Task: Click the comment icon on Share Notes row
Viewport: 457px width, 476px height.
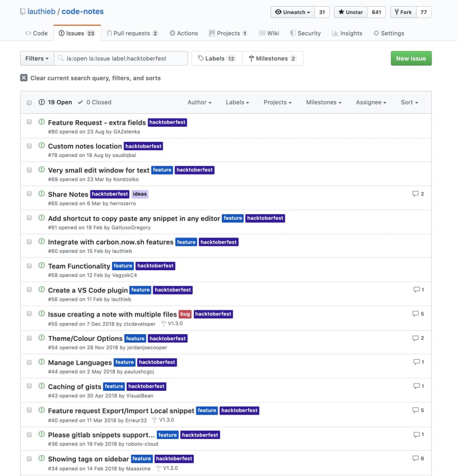Action: point(415,194)
